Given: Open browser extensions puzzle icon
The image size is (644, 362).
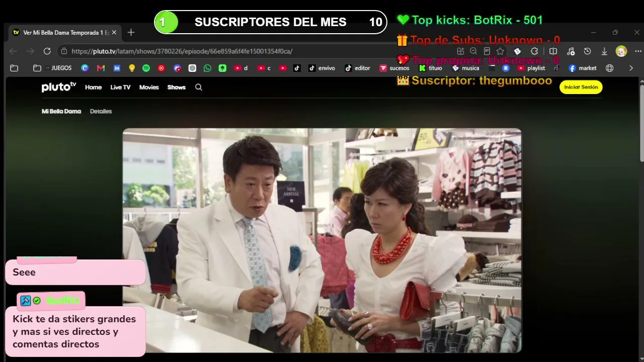Looking at the screenshot, I should point(534,51).
